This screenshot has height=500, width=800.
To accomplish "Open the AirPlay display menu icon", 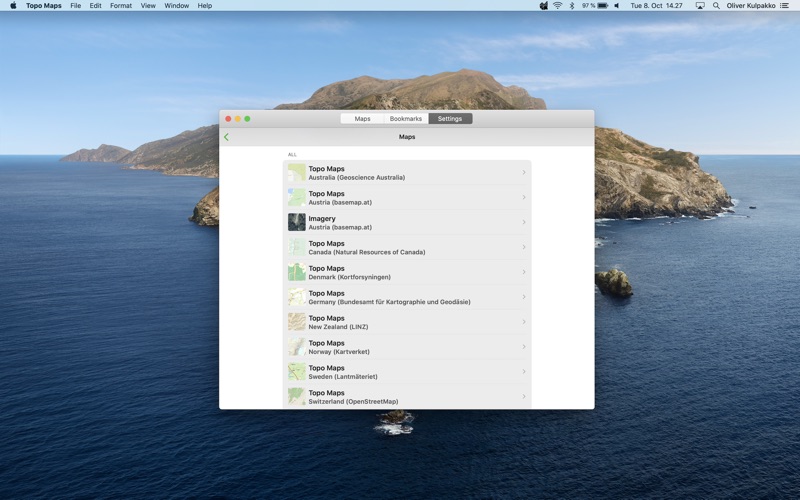I will point(701,6).
